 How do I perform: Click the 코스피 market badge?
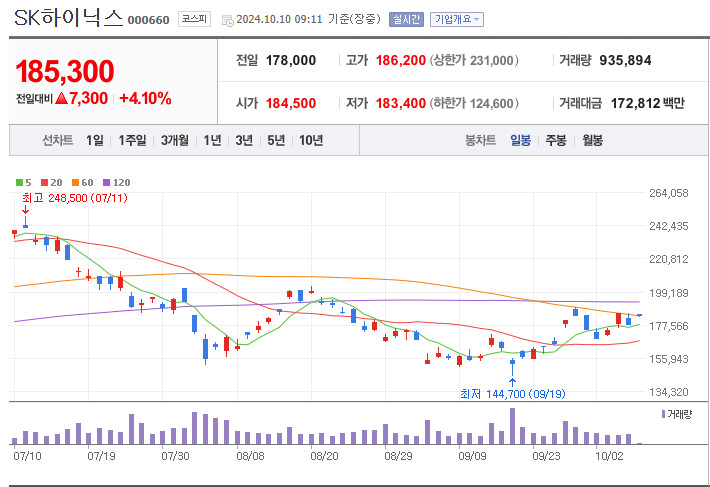[x=194, y=19]
